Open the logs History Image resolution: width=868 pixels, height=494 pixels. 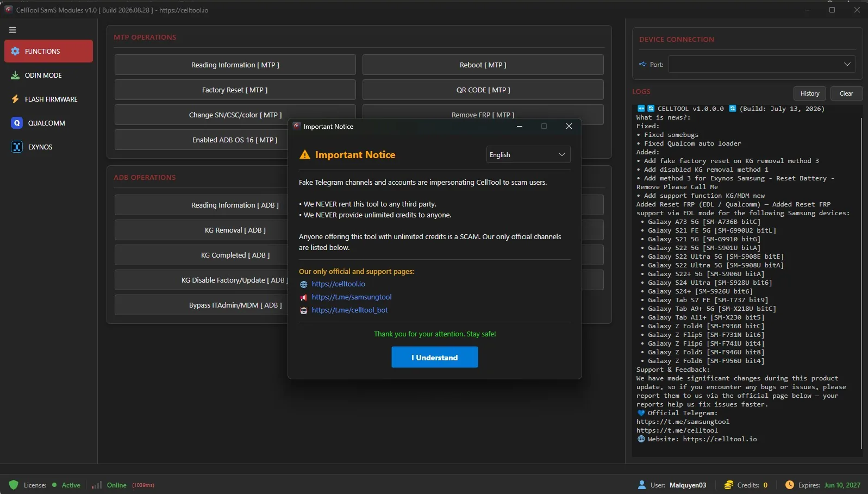pyautogui.click(x=810, y=93)
